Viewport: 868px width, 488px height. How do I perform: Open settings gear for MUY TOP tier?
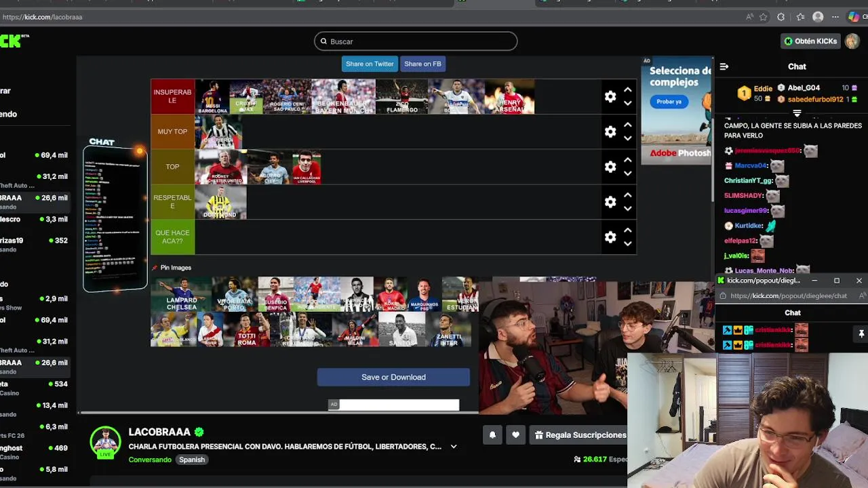tap(610, 131)
